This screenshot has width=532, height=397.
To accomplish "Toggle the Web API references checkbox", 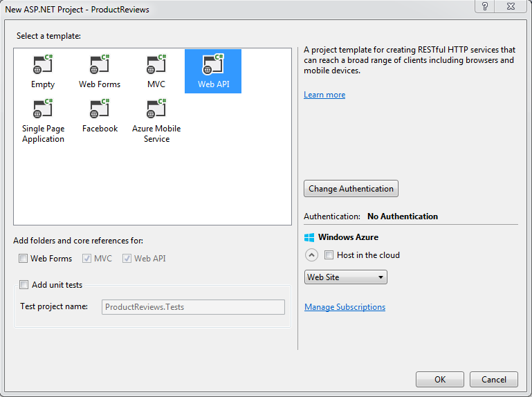I will click(x=127, y=259).
